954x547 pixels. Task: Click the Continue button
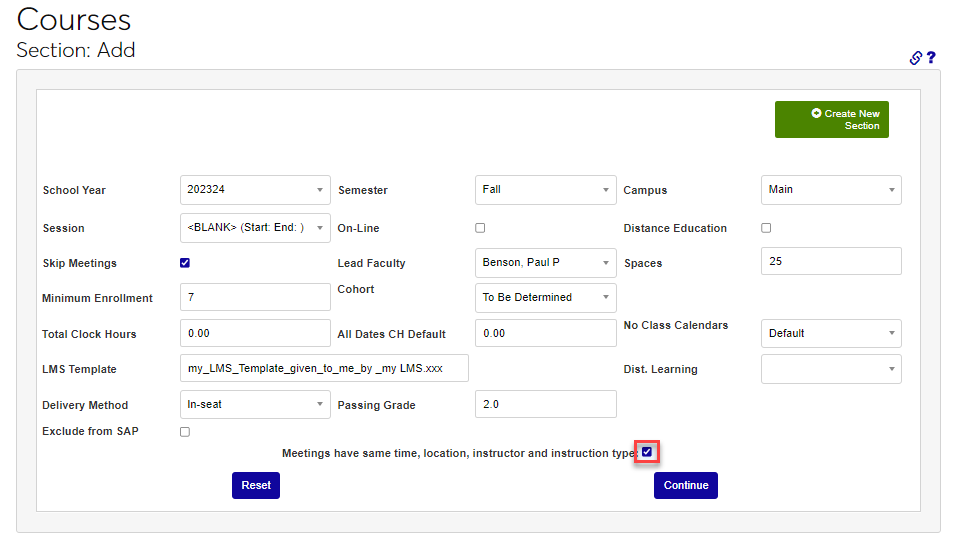(685, 485)
